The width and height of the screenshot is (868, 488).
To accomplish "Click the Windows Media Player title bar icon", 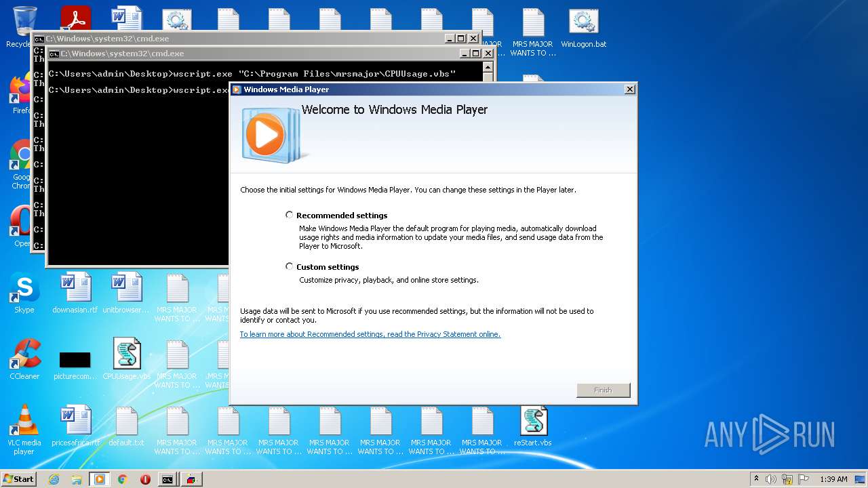I will [x=237, y=89].
